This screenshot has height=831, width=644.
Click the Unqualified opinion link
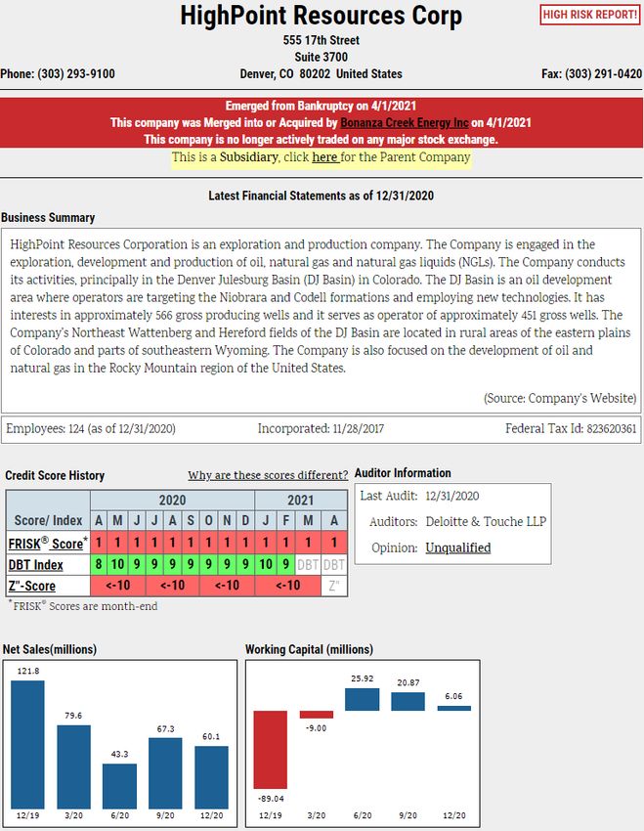point(458,547)
